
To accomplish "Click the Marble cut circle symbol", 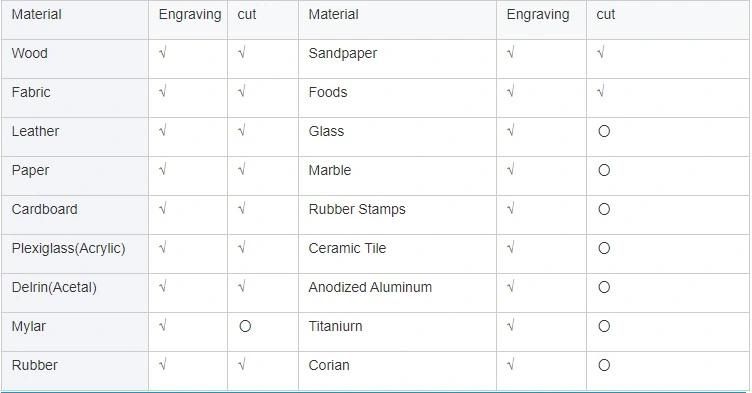I will tap(604, 170).
